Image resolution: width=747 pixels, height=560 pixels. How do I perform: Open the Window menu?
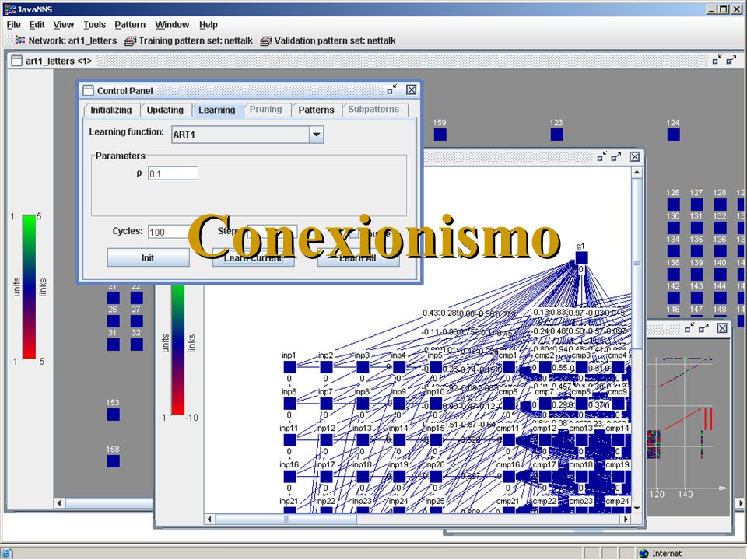(172, 25)
